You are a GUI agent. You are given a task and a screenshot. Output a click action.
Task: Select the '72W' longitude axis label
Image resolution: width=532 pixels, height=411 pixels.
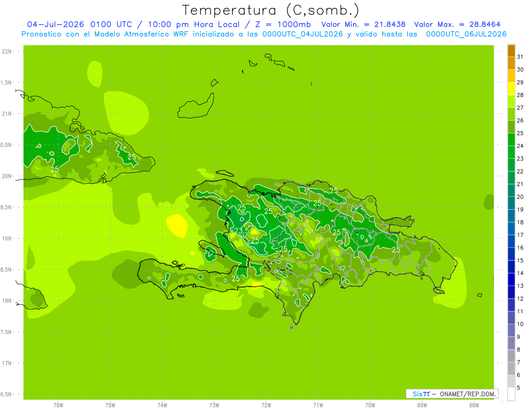266,405
